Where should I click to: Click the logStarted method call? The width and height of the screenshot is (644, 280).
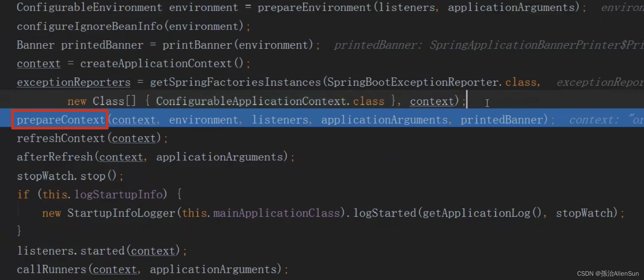coord(385,213)
